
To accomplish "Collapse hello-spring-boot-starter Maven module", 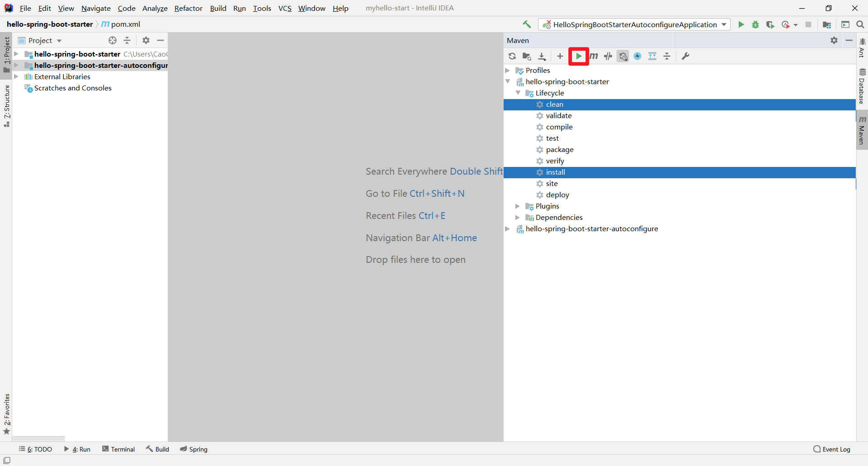I will [508, 81].
